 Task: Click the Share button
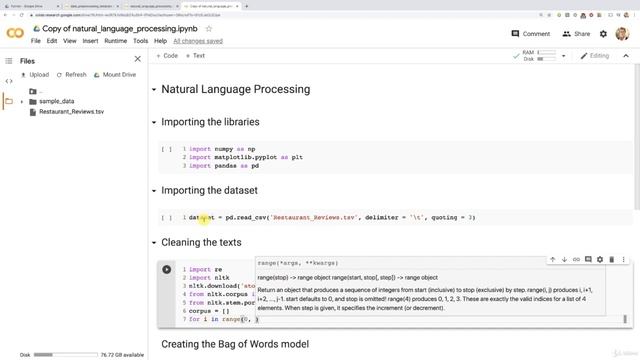(x=576, y=34)
